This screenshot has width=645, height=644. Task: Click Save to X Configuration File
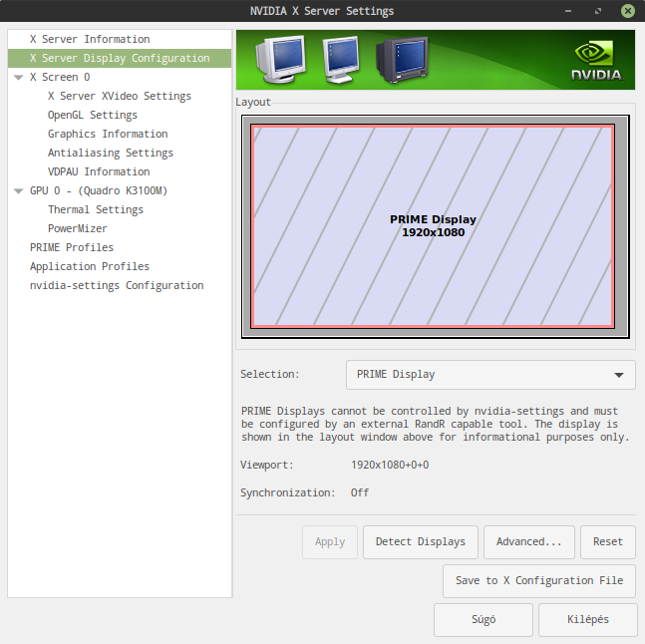click(539, 580)
